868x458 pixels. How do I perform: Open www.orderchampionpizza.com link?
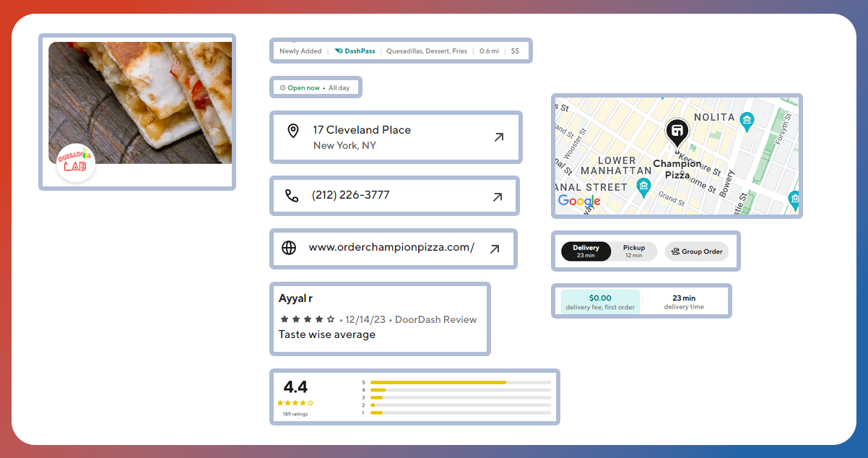coord(391,247)
